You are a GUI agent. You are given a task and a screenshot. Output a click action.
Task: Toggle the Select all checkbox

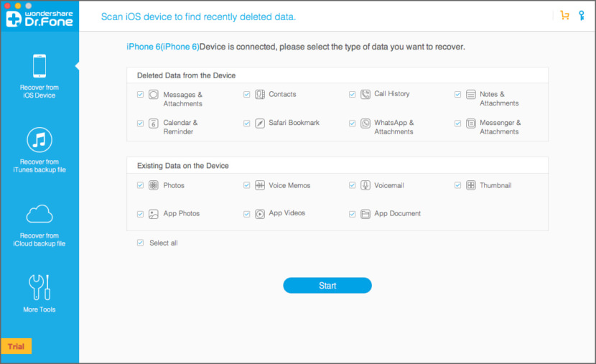(140, 243)
